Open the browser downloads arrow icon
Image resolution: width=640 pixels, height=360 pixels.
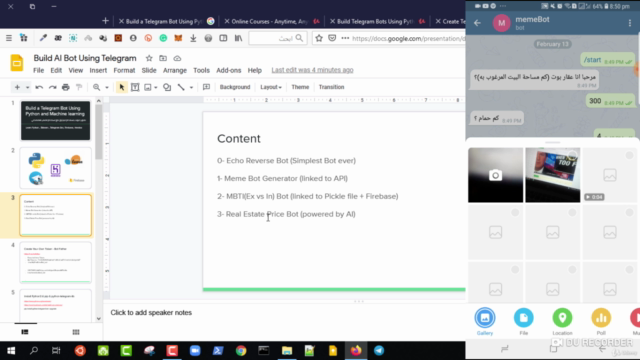coord(193,38)
